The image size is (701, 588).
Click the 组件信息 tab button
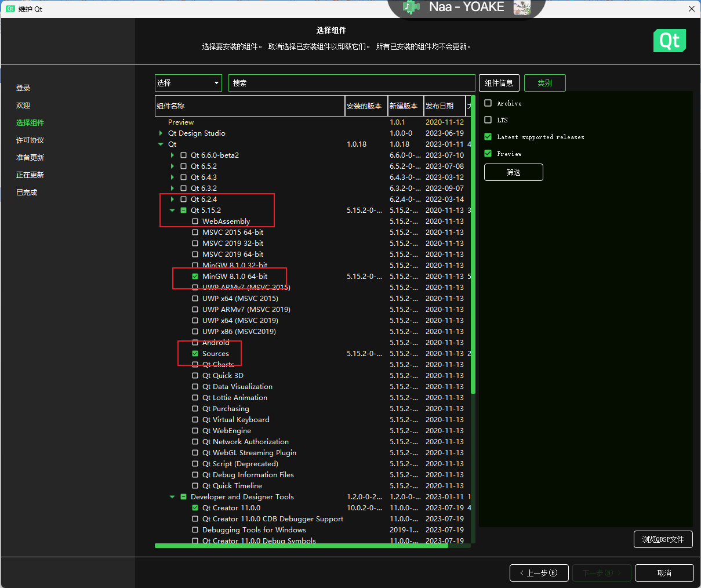point(499,83)
